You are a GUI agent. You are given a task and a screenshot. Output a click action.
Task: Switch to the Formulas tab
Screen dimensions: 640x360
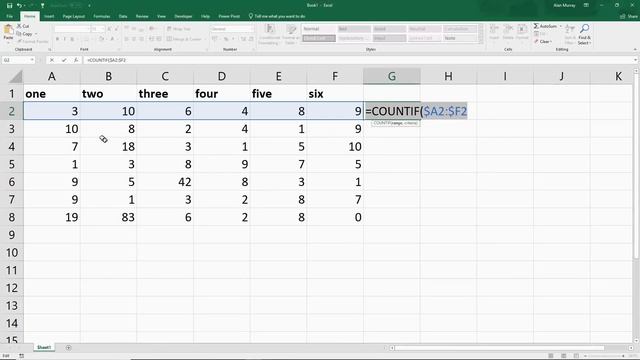[102, 16]
